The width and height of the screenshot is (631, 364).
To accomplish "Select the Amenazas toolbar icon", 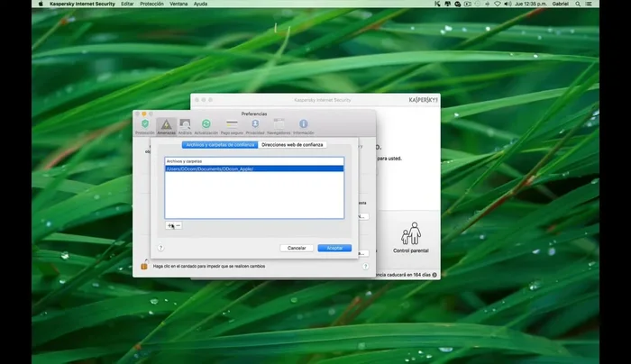I will click(x=166, y=125).
